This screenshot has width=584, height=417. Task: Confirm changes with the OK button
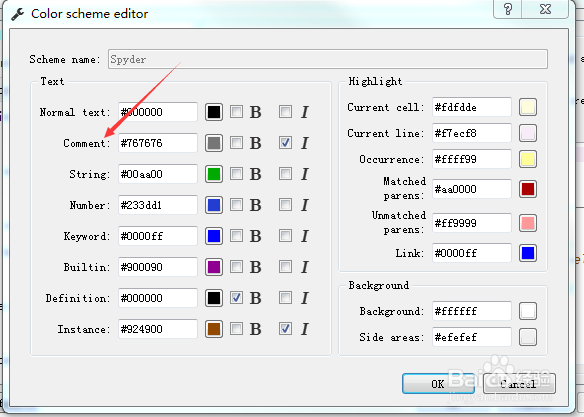pos(438,383)
